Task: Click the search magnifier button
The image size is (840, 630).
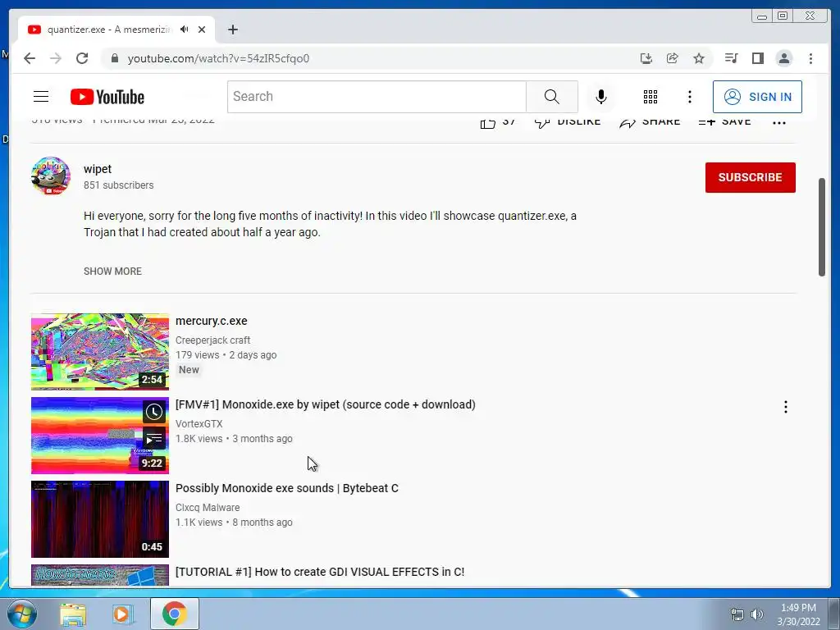Action: [552, 97]
